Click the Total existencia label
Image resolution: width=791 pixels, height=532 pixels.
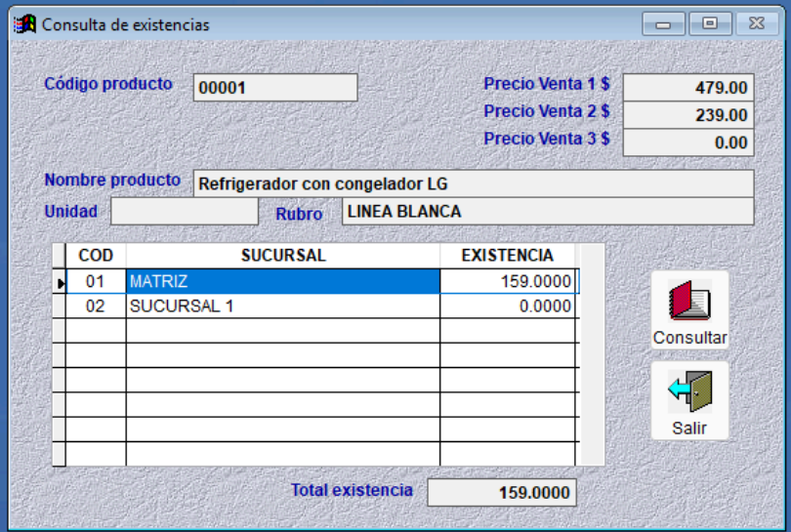click(x=353, y=490)
